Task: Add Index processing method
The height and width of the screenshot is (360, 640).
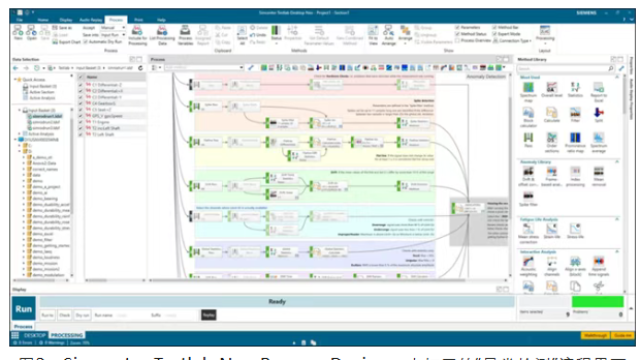Action: [575, 176]
